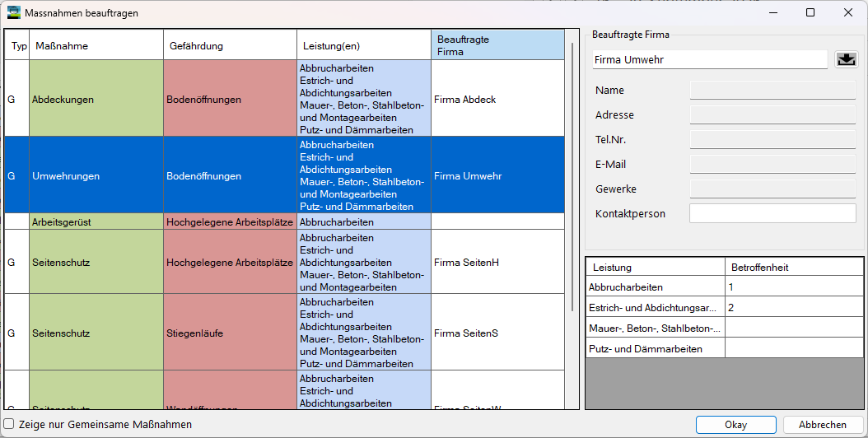Click the G type cell in the Stiegenläufe row
Image resolution: width=868 pixels, height=438 pixels.
(17, 333)
